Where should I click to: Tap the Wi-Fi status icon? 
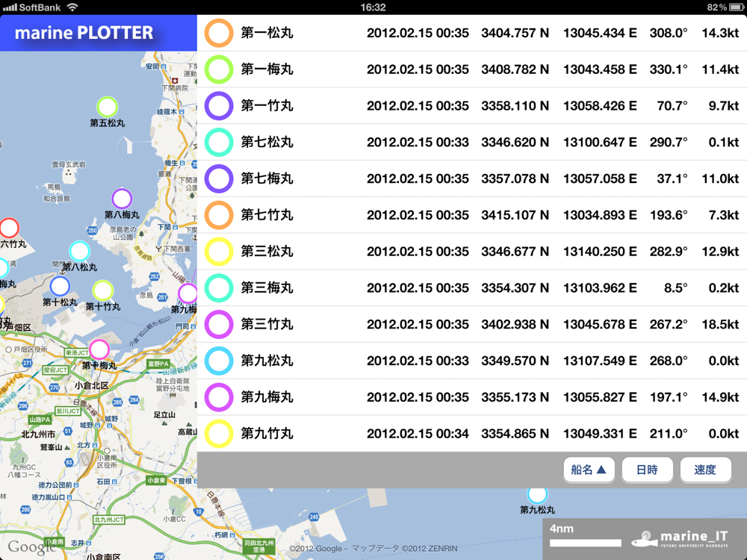[x=72, y=7]
